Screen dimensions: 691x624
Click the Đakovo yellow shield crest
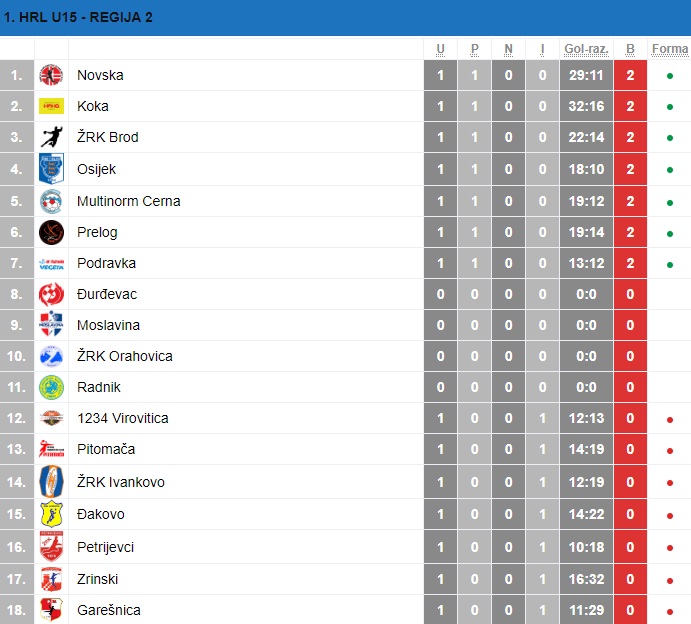(51, 514)
